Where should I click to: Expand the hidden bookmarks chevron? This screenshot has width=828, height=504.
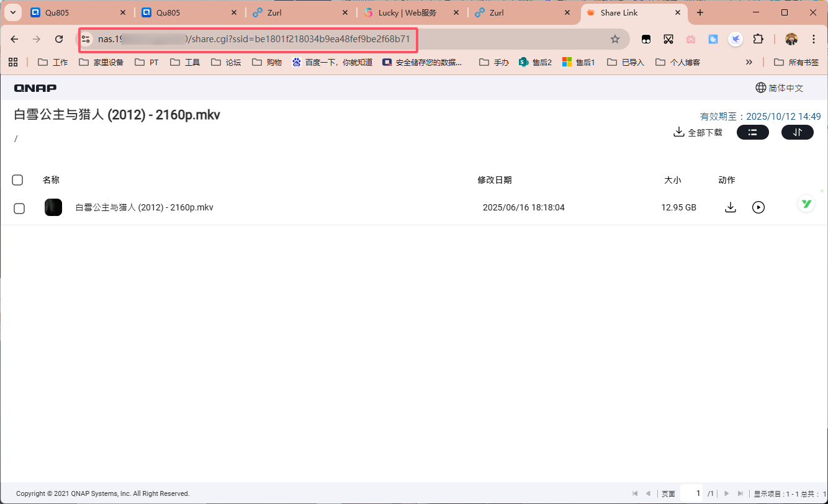pos(749,61)
